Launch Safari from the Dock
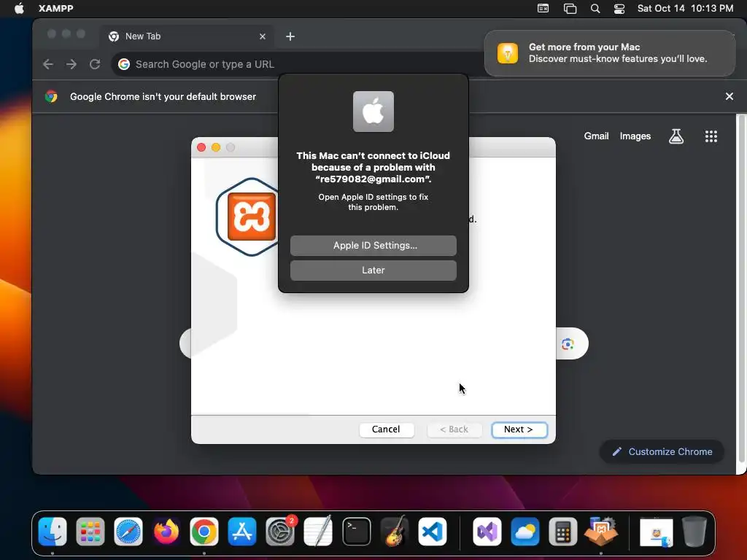This screenshot has width=747, height=560. click(128, 532)
